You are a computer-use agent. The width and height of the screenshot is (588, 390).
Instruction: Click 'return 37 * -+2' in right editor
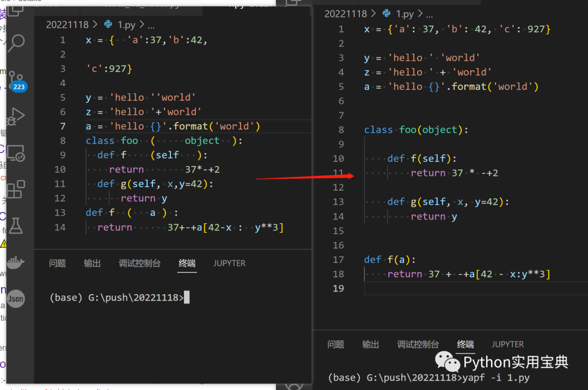(x=454, y=173)
